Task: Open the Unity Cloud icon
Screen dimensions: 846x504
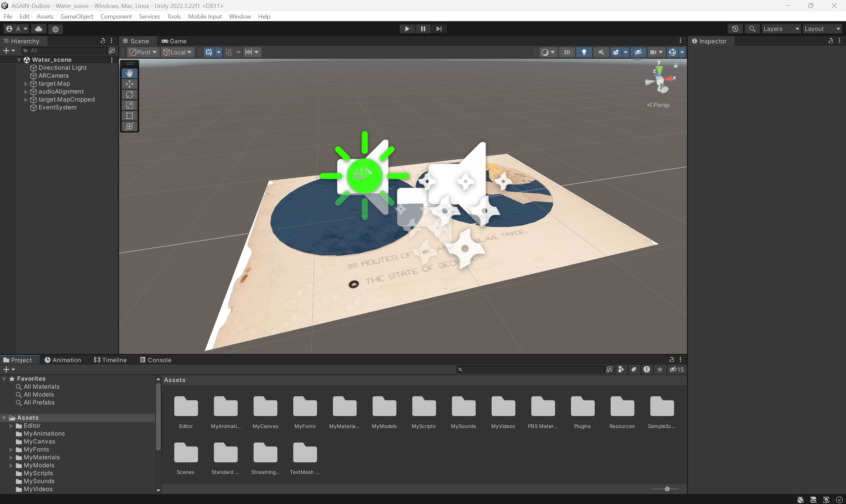Action: click(x=39, y=29)
